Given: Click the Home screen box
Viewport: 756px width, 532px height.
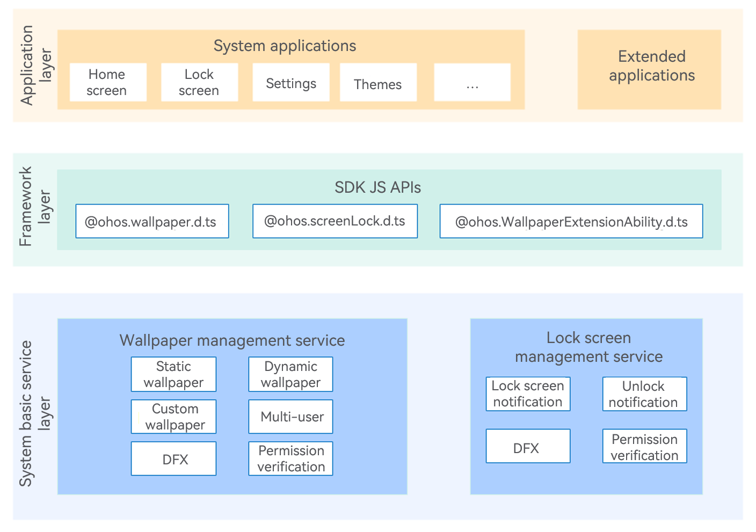Looking at the screenshot, I should (108, 82).
